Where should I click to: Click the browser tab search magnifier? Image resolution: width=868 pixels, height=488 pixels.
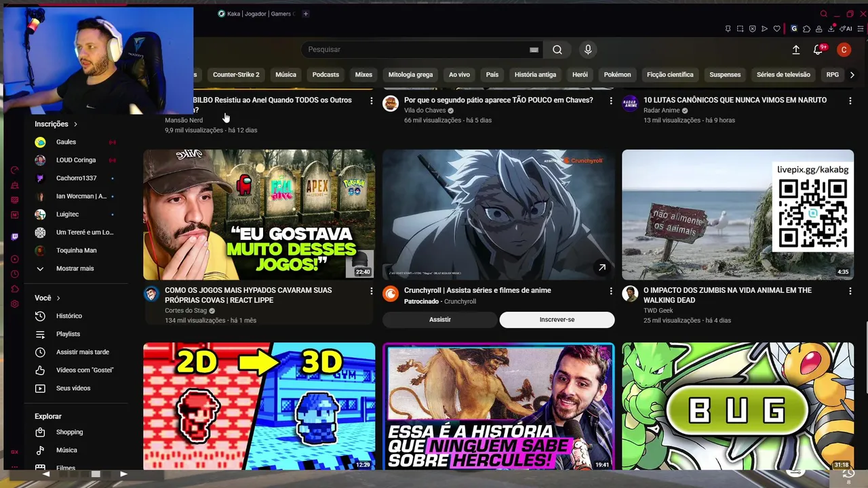point(824,14)
